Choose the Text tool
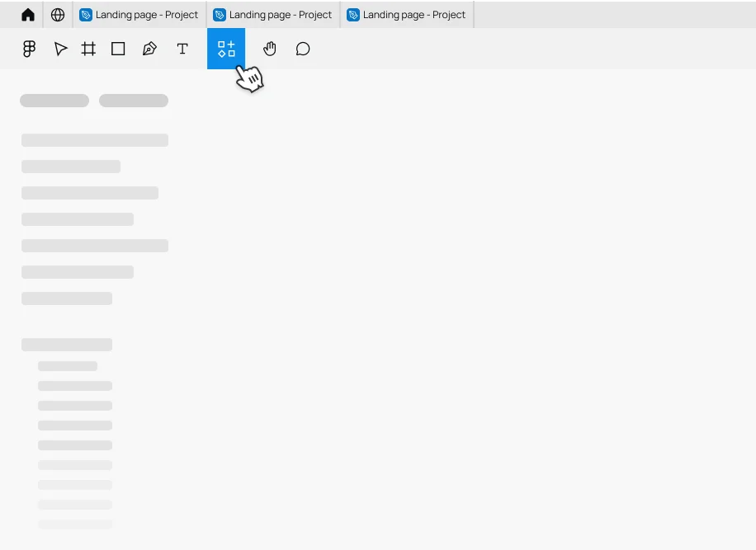Viewport: 756px width, 550px height. [x=182, y=49]
